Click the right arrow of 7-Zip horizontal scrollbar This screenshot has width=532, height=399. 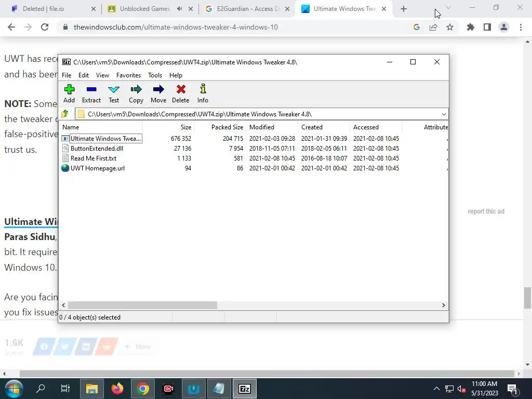click(443, 305)
